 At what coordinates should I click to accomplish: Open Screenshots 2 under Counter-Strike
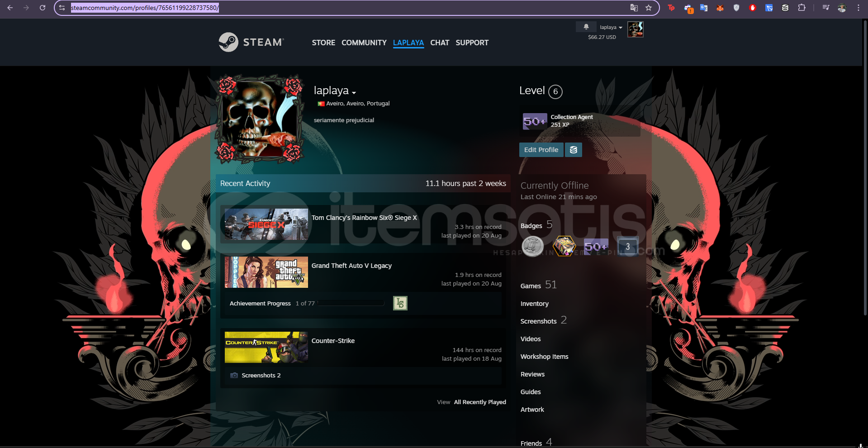tap(261, 375)
